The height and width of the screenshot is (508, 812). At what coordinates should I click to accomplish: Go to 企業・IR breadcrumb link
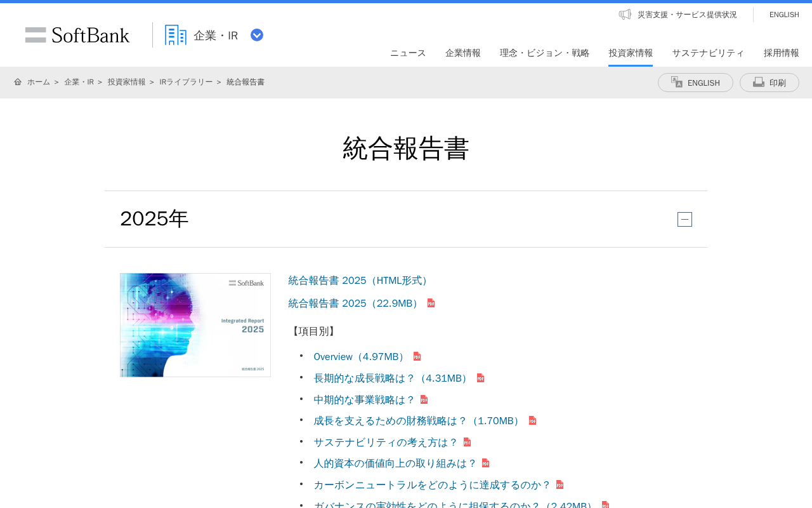79,82
